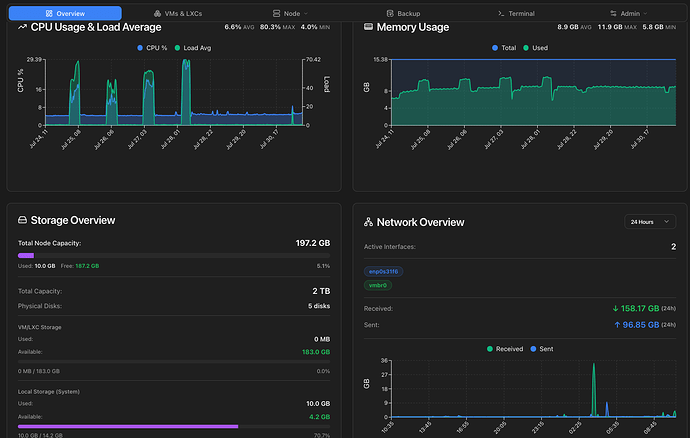690x438 pixels.
Task: Click the 183.0 GB available value
Action: pos(316,352)
